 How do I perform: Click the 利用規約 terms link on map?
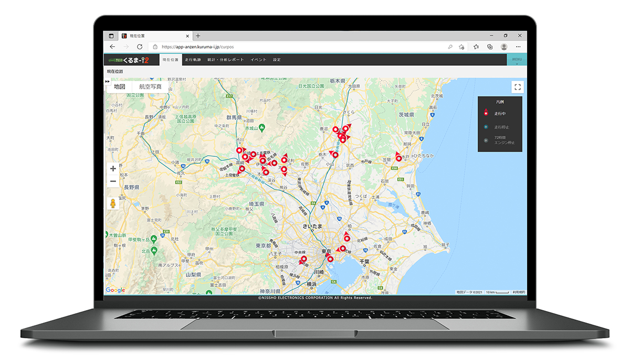tap(519, 292)
